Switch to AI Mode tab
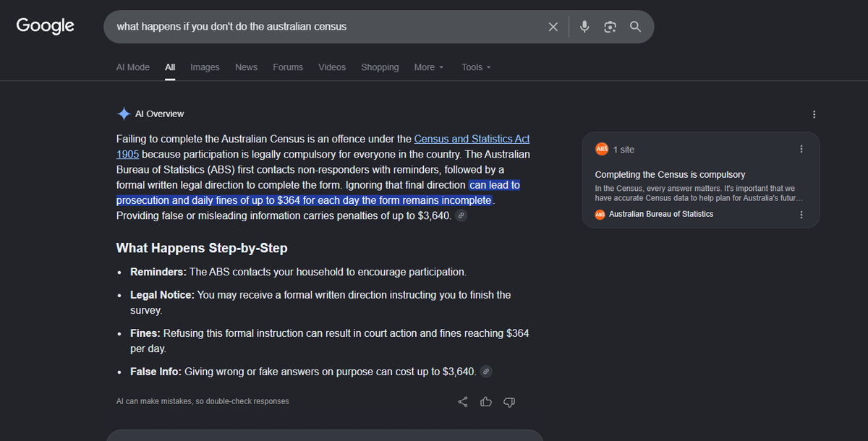This screenshot has width=868, height=441. click(x=133, y=67)
